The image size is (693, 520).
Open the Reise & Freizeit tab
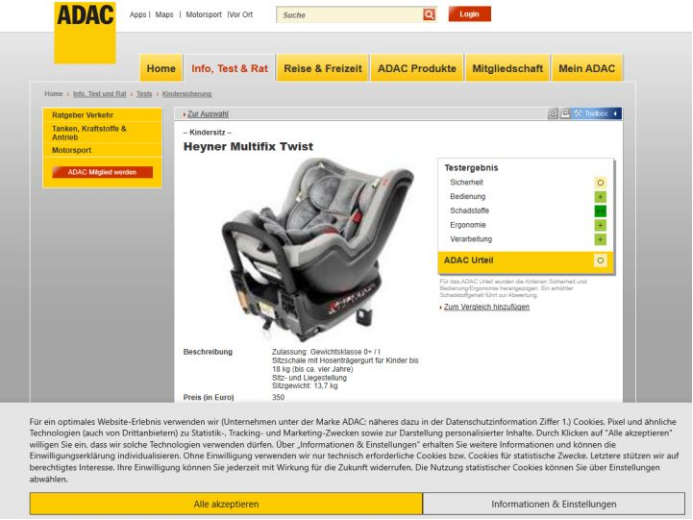click(x=323, y=68)
